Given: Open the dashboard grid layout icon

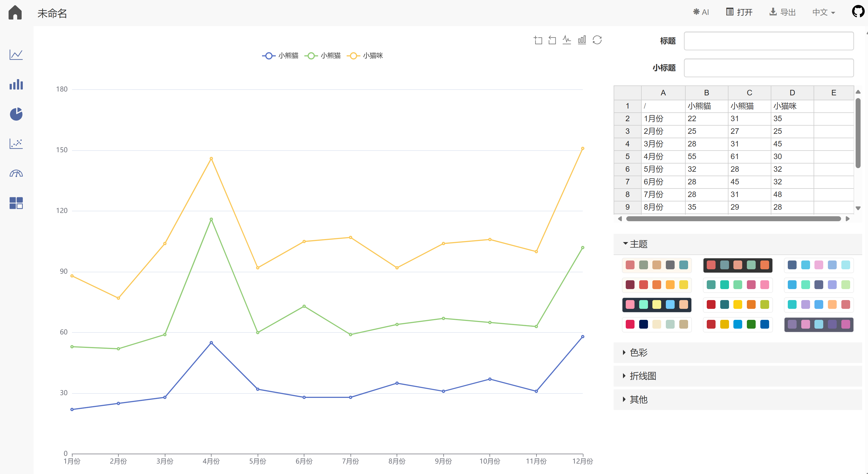Looking at the screenshot, I should pos(16,203).
